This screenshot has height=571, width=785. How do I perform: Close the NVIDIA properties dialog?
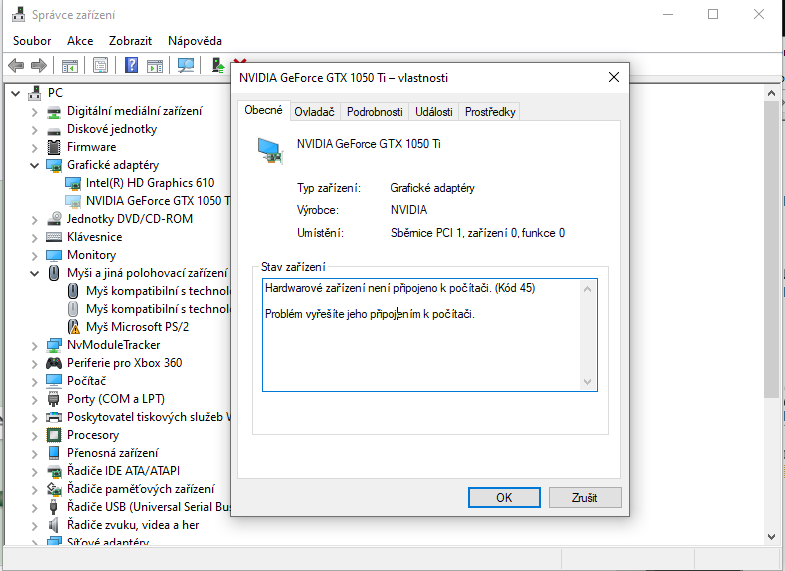click(x=614, y=77)
